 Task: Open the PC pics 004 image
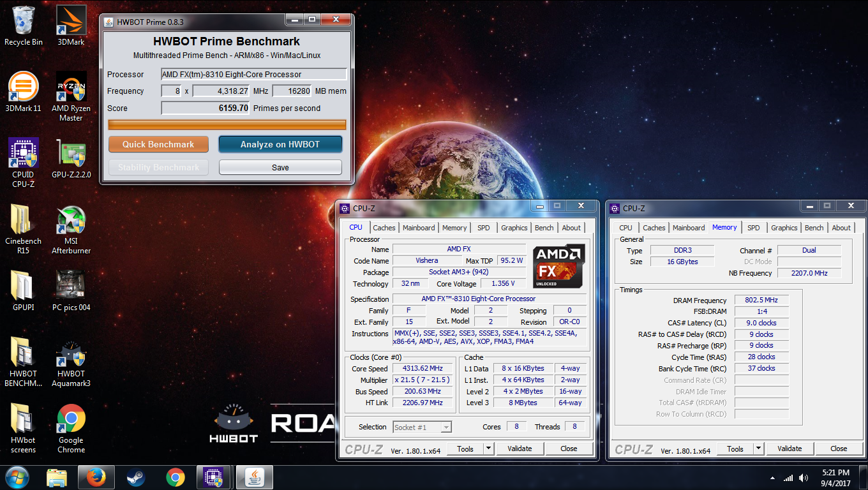71,292
